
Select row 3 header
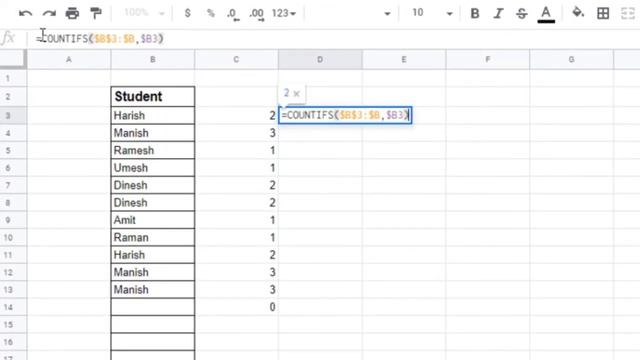click(x=13, y=116)
